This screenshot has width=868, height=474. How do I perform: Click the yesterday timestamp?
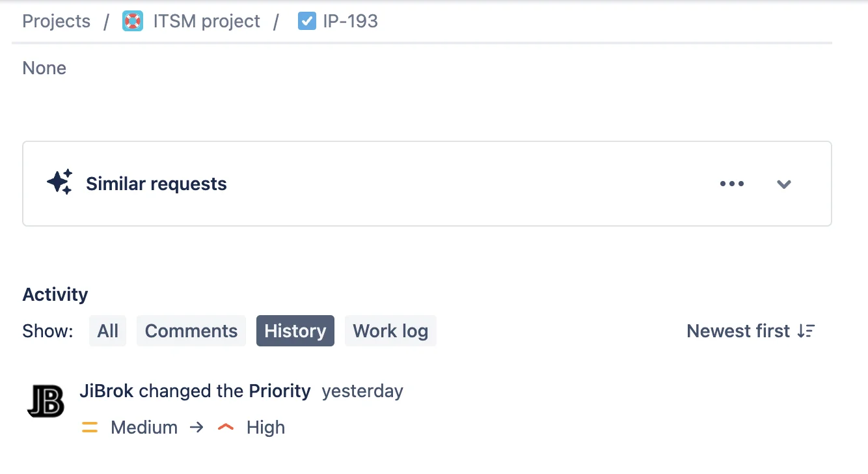(362, 391)
